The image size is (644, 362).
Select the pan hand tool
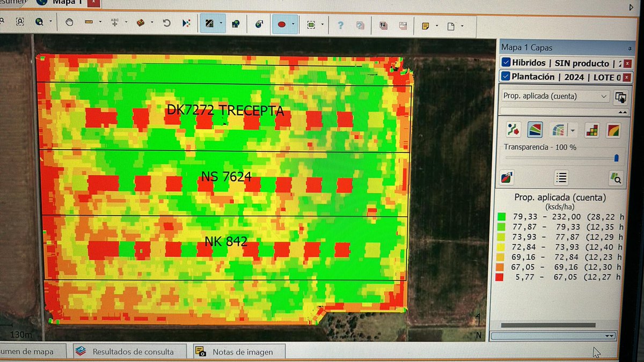click(69, 23)
